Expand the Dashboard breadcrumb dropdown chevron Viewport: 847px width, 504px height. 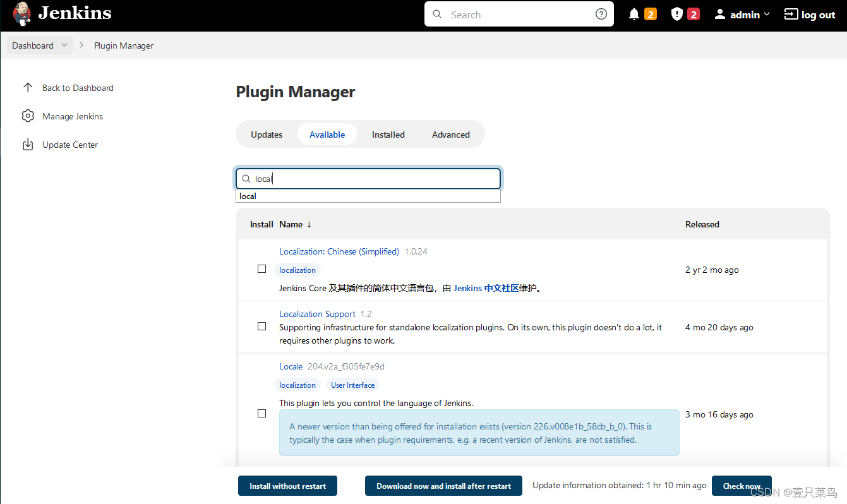64,45
